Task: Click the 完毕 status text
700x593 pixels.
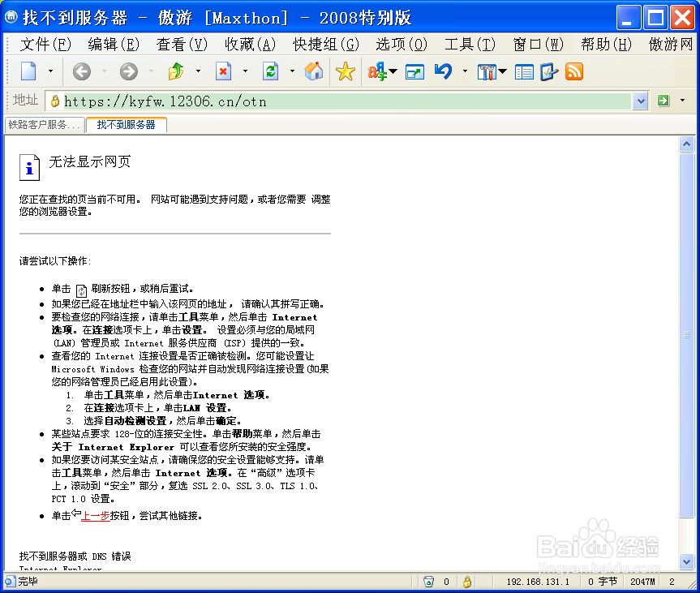Action: point(28,581)
